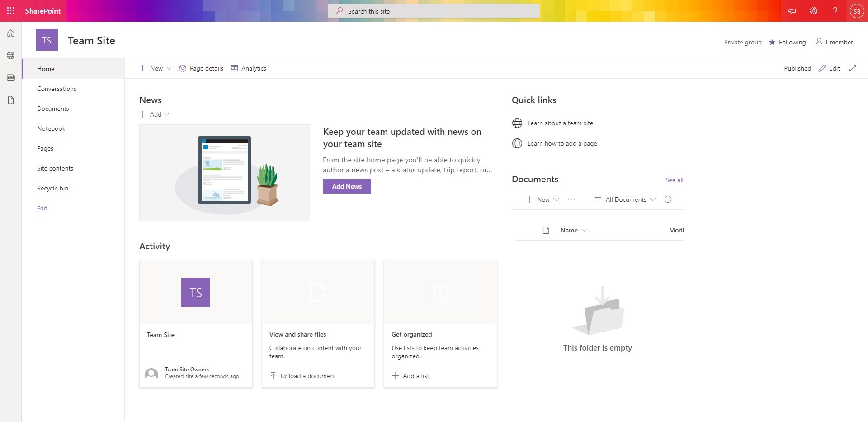The height and width of the screenshot is (422, 868).
Task: Click the Add News button
Action: (347, 186)
